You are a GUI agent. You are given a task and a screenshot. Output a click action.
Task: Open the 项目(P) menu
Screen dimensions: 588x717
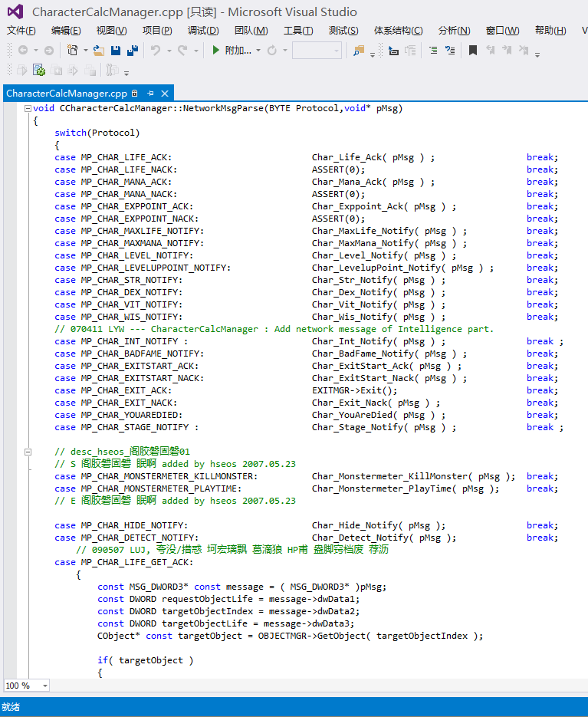(x=157, y=31)
